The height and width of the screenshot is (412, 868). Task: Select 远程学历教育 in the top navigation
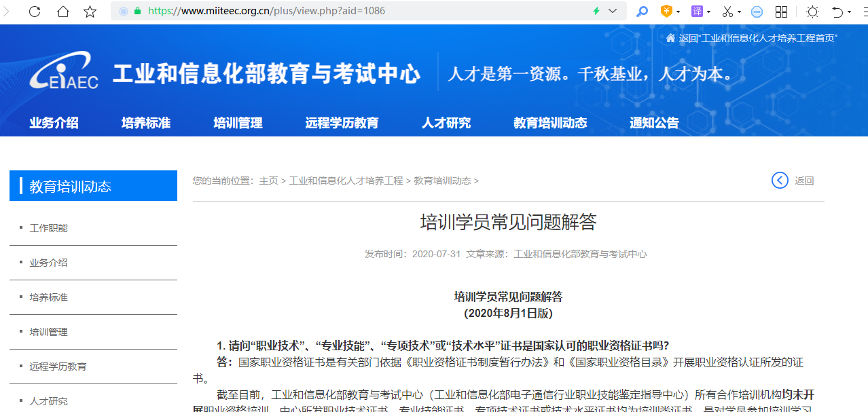(342, 123)
